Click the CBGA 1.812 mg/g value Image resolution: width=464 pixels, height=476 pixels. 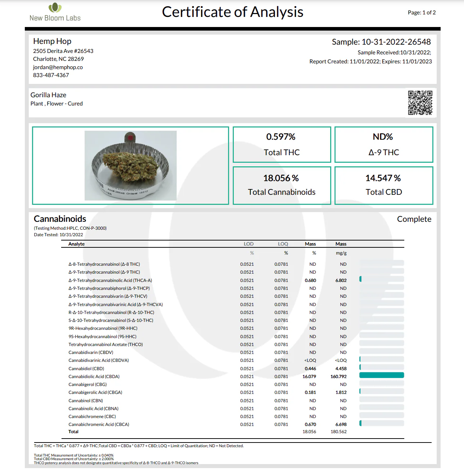[x=341, y=392]
